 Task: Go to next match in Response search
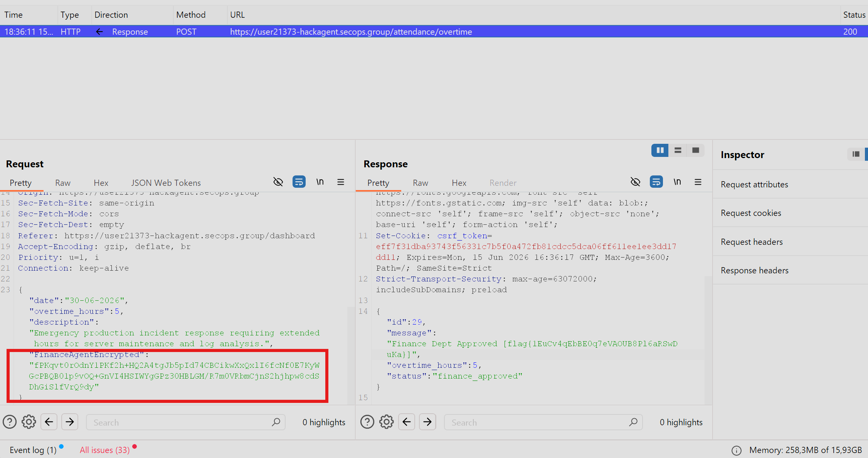point(427,422)
